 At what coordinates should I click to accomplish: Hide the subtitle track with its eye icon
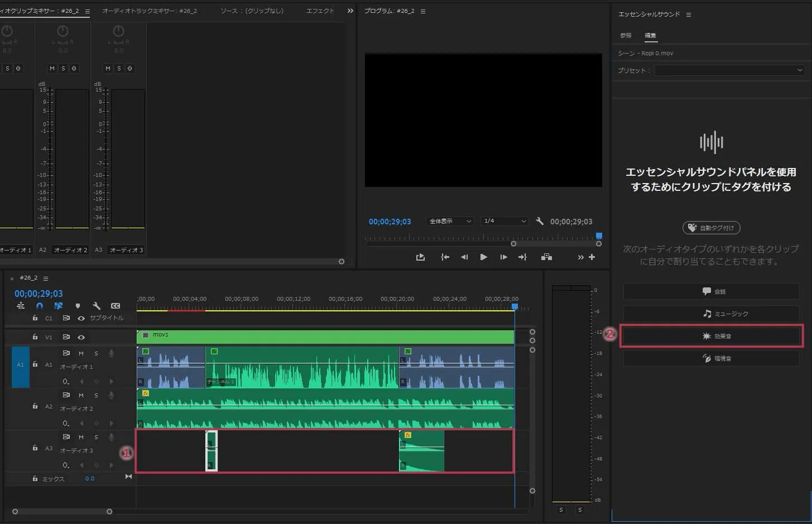[81, 318]
